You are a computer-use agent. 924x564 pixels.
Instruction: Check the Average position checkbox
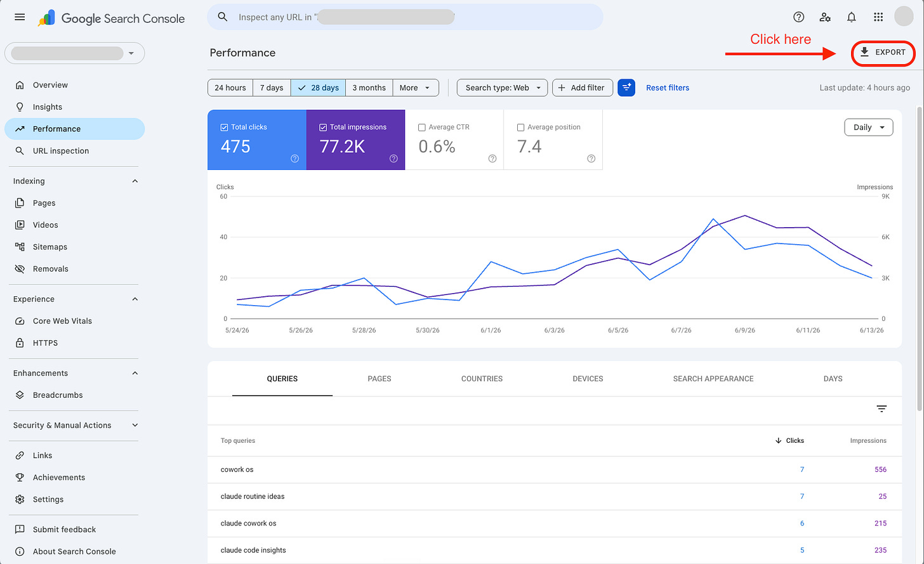pyautogui.click(x=520, y=128)
